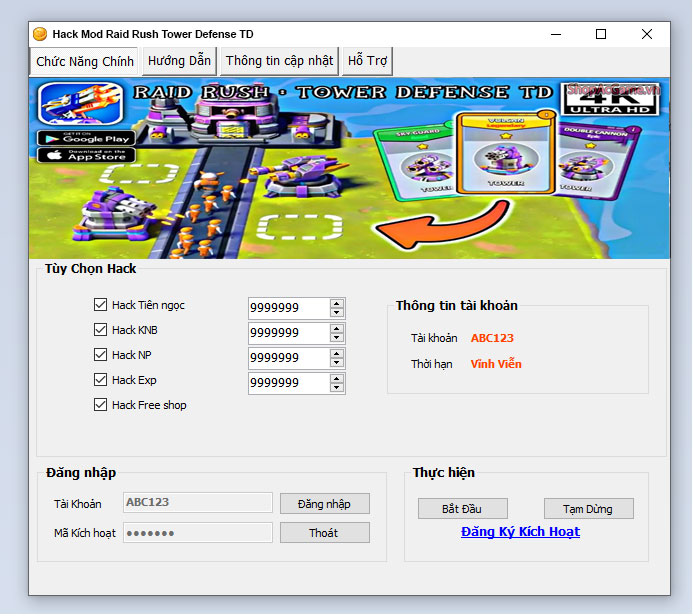Click the 4K Ultra HD badge

[610, 99]
